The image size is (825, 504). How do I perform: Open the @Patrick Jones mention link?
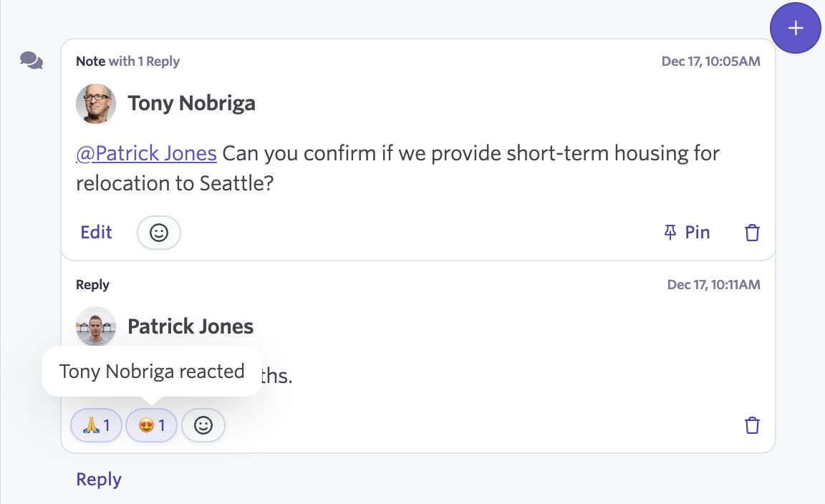146,153
